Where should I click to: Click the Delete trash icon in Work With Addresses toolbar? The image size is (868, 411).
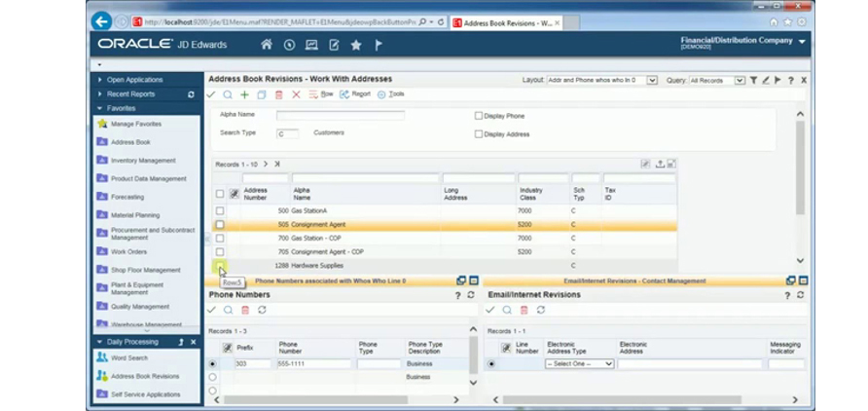click(279, 94)
